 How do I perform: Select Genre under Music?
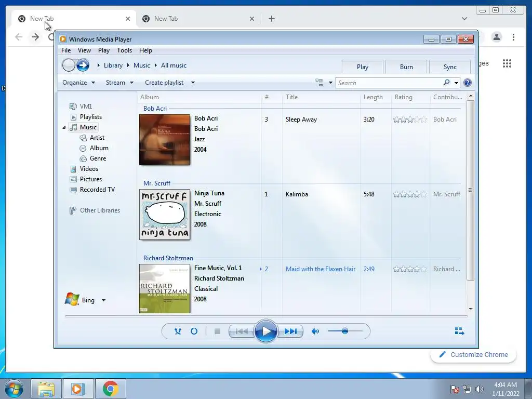[x=98, y=158]
